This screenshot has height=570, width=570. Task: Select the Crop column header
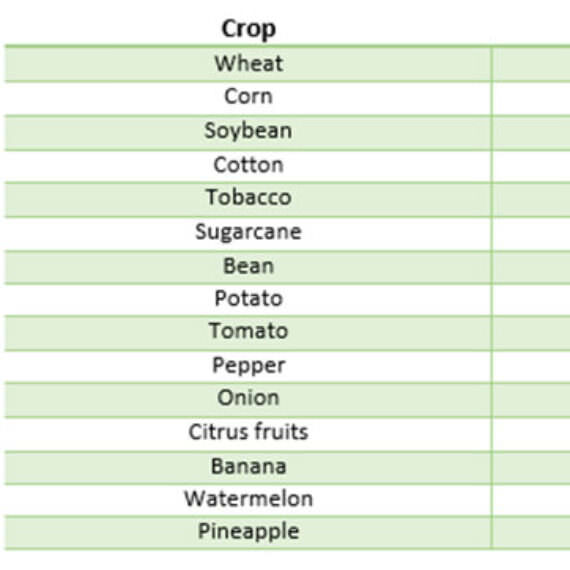248,28
